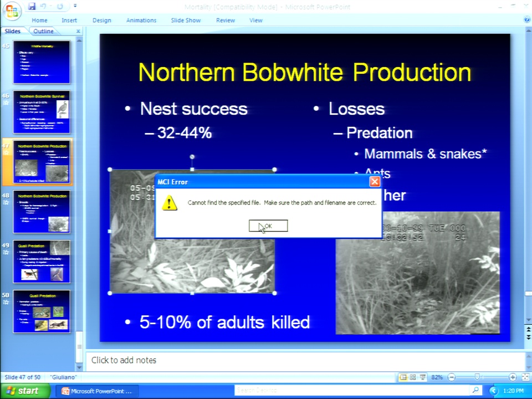Screen dimensions: 532x399
Task: Click OK in the MCI Error dialog
Action: (268, 226)
